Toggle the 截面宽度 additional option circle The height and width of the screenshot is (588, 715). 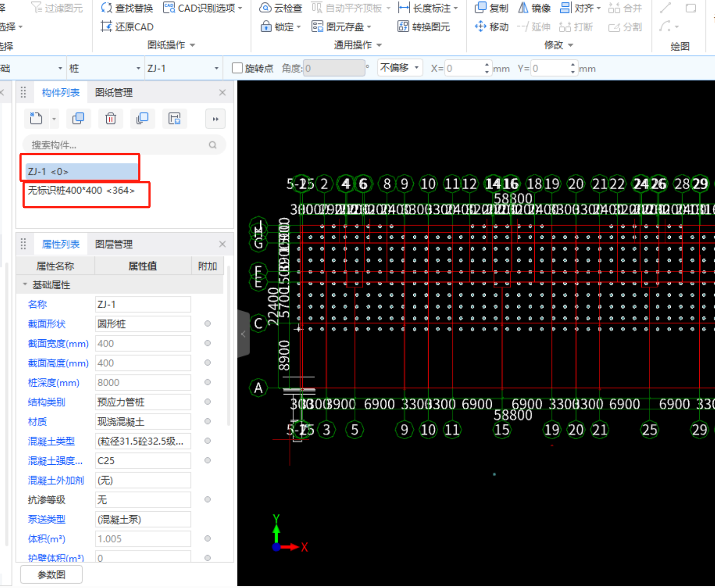pyautogui.click(x=208, y=343)
